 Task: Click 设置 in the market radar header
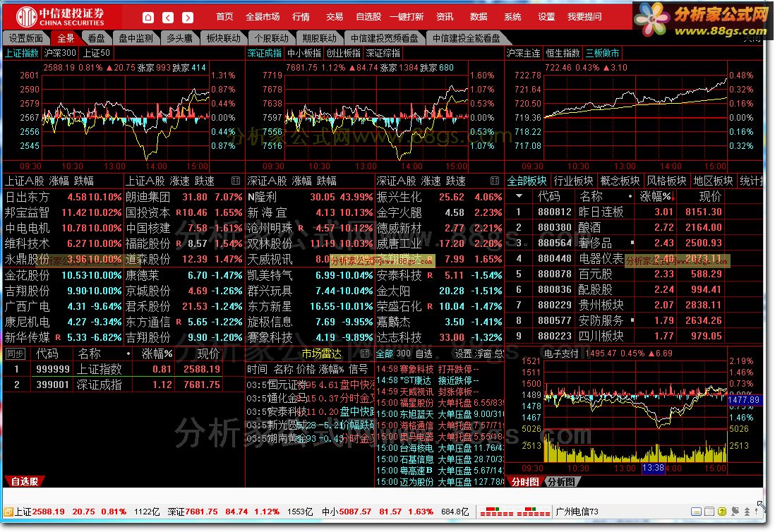(x=463, y=353)
